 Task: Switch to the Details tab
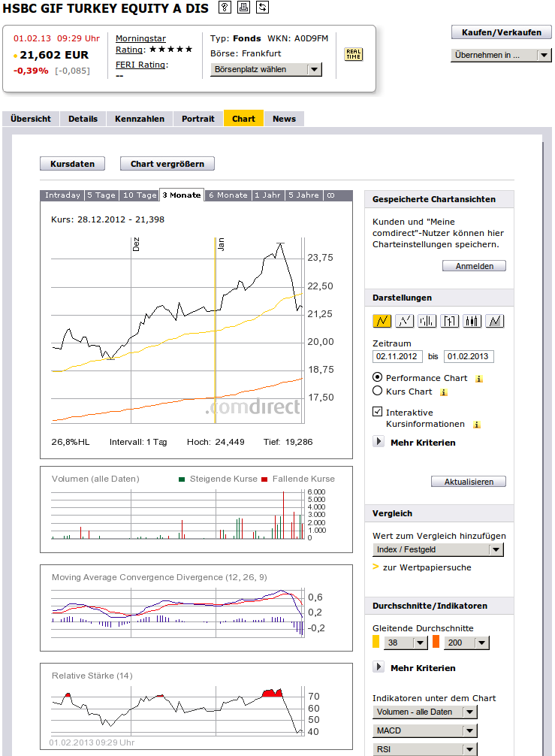tap(83, 119)
